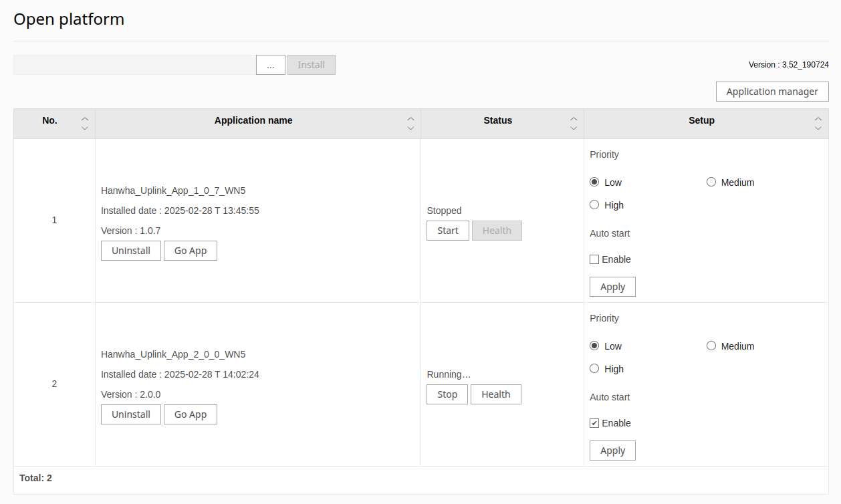The image size is (841, 504).
Task: Disable Auto start for the second application
Action: tap(594, 422)
